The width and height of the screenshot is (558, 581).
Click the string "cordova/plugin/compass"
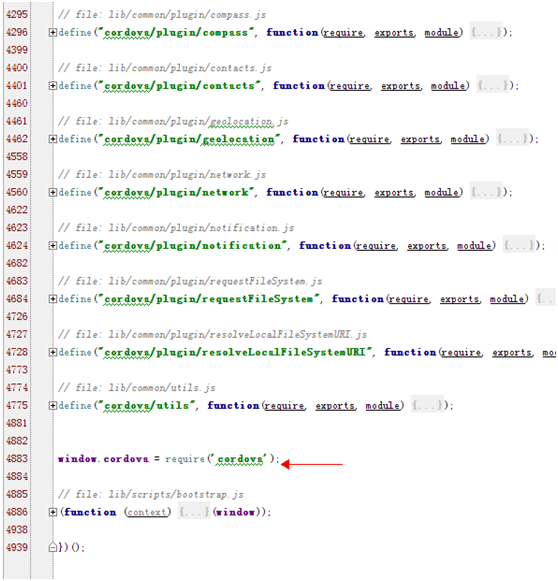click(x=176, y=33)
